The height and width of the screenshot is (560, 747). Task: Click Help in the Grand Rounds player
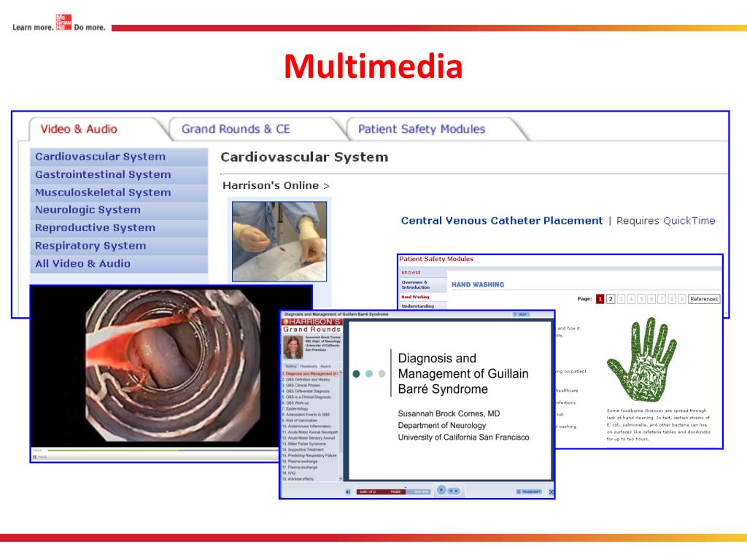[520, 314]
